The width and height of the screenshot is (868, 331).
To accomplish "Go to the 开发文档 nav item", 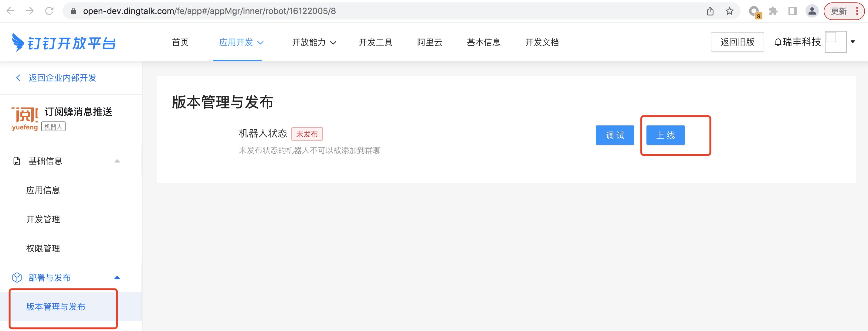I will (x=541, y=43).
